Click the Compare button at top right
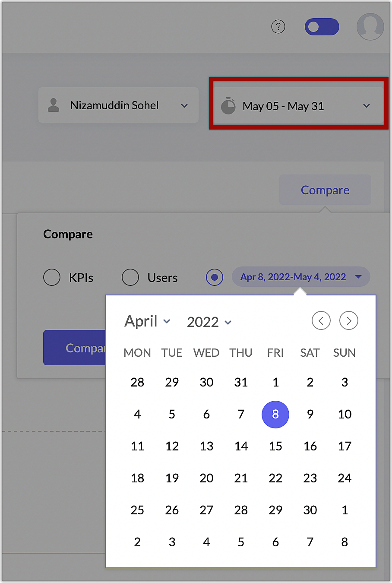Image resolution: width=392 pixels, height=583 pixels. click(x=325, y=190)
